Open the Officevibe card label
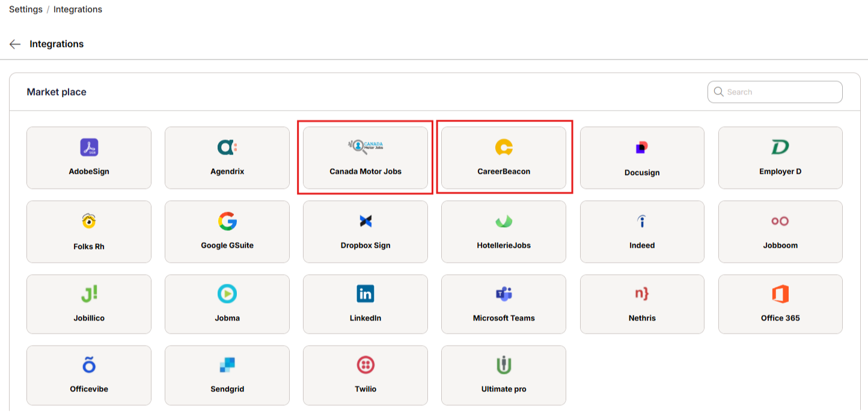Viewport: 868px width, 413px height. [89, 389]
